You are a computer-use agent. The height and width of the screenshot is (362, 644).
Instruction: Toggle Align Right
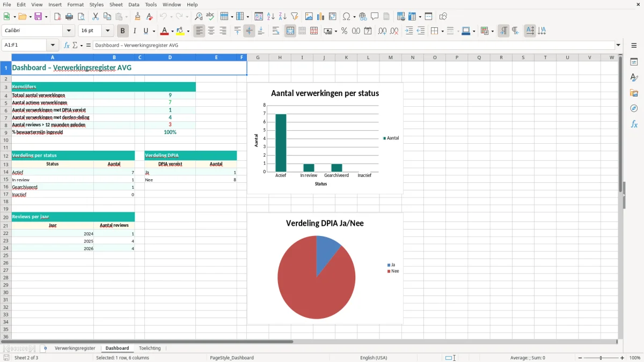tap(223, 31)
